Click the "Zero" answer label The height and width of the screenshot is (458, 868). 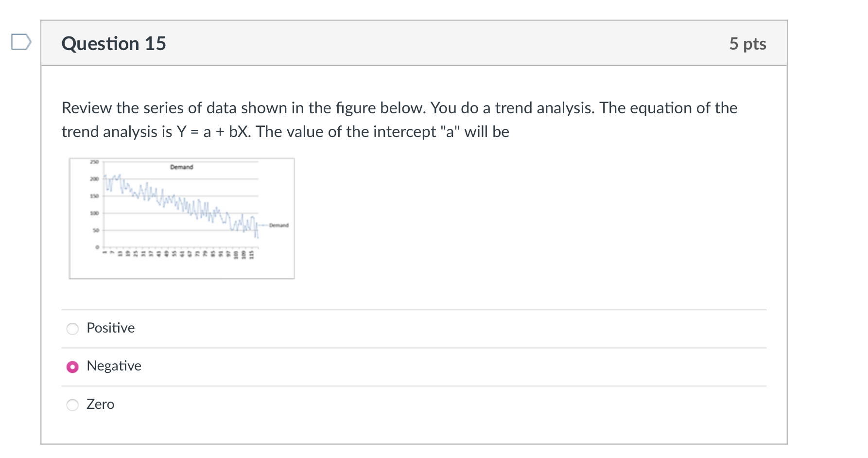[x=100, y=405]
